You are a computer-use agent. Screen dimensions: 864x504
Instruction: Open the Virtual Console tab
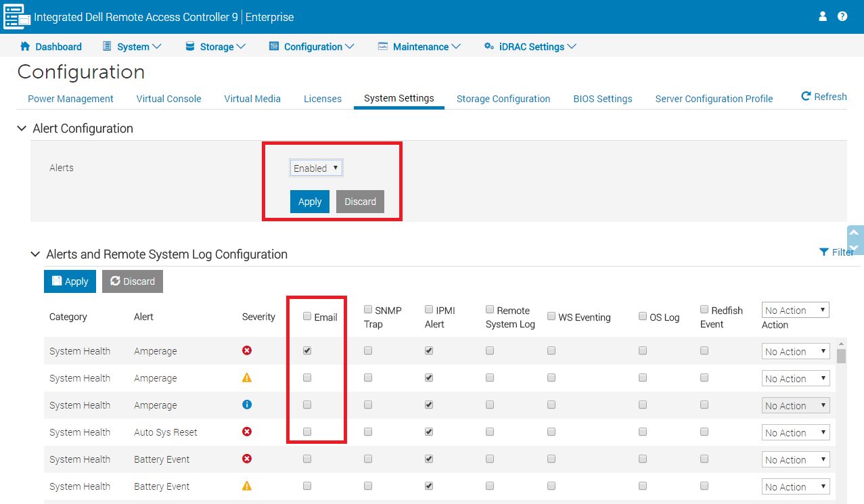(x=168, y=99)
